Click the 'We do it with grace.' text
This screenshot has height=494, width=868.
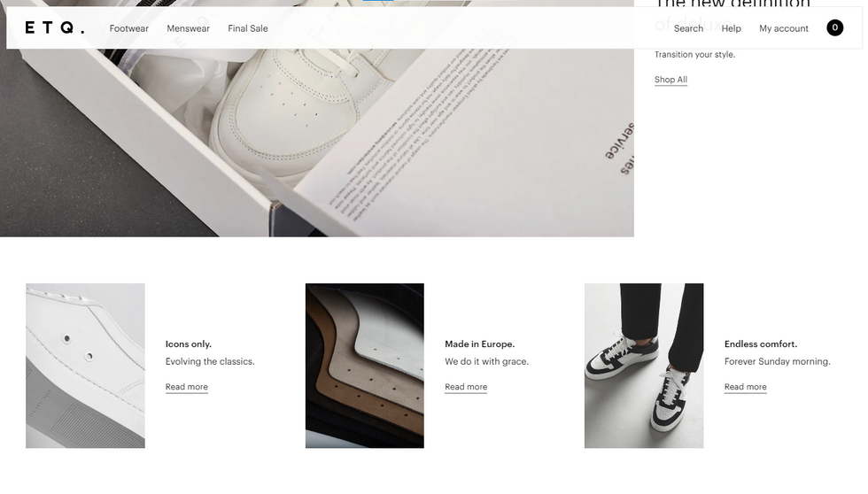tap(487, 362)
